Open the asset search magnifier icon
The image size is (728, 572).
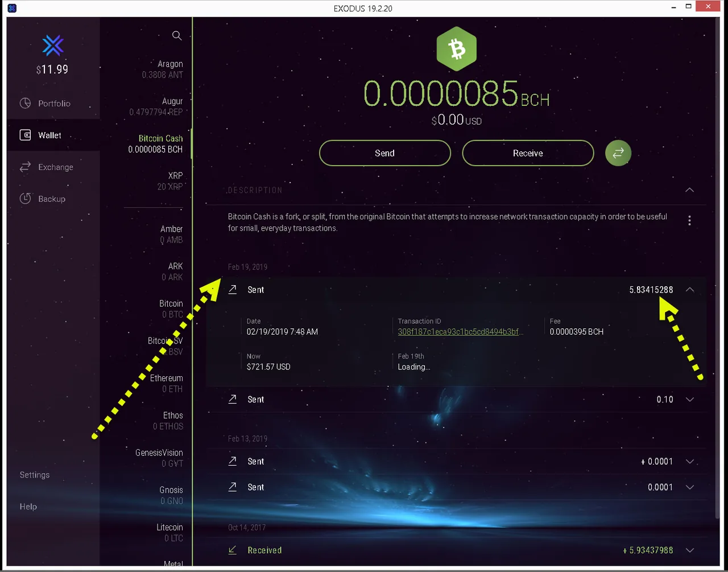[177, 36]
